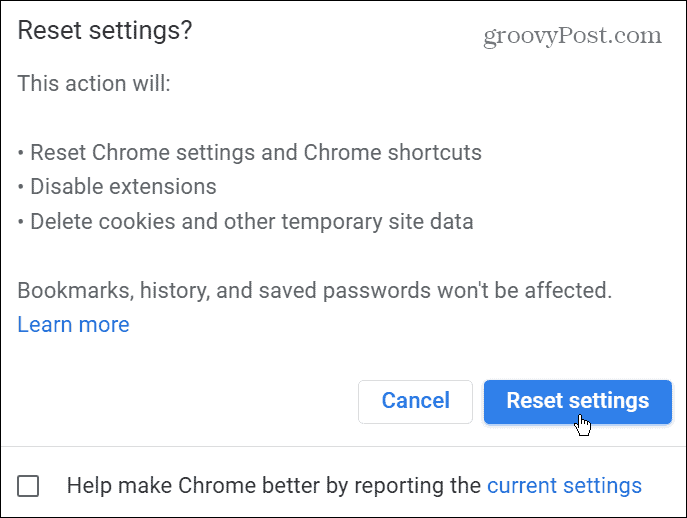Click the 'Bookmarks, history, and saved passwords' sentence
Viewport: 687px width, 518px height.
tap(315, 291)
